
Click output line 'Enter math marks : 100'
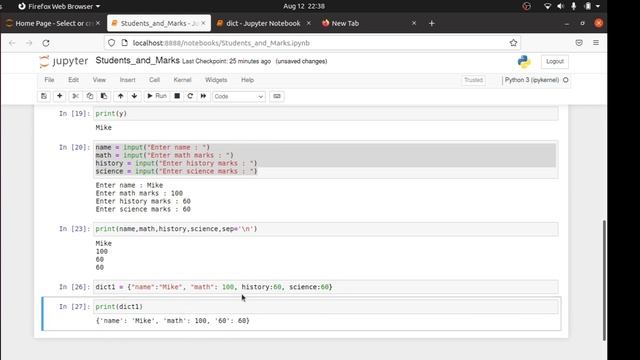pyautogui.click(x=139, y=193)
